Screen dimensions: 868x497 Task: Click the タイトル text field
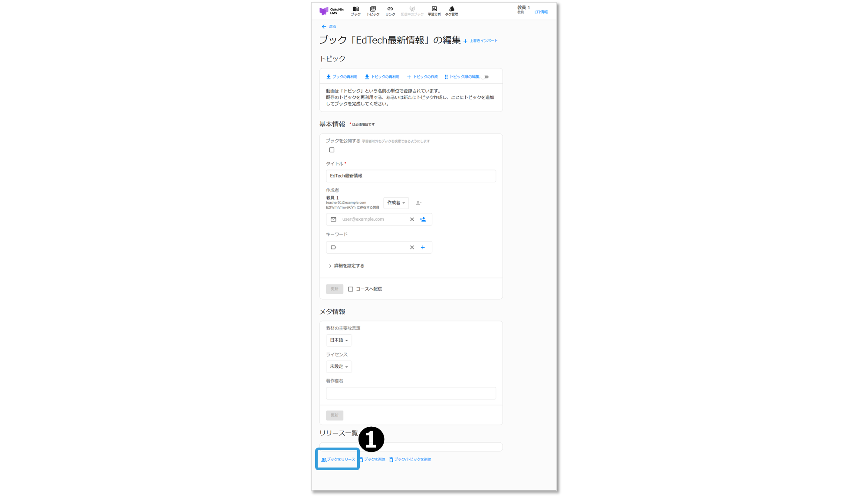(411, 176)
